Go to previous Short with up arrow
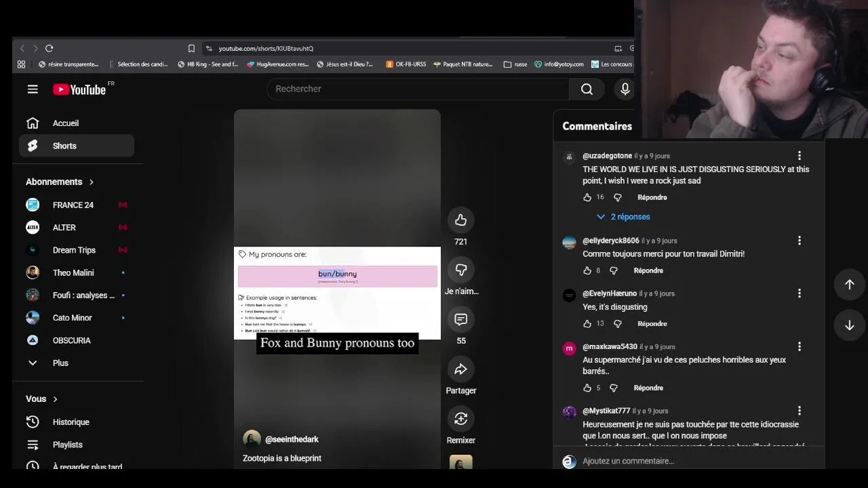The height and width of the screenshot is (488, 868). coord(849,285)
